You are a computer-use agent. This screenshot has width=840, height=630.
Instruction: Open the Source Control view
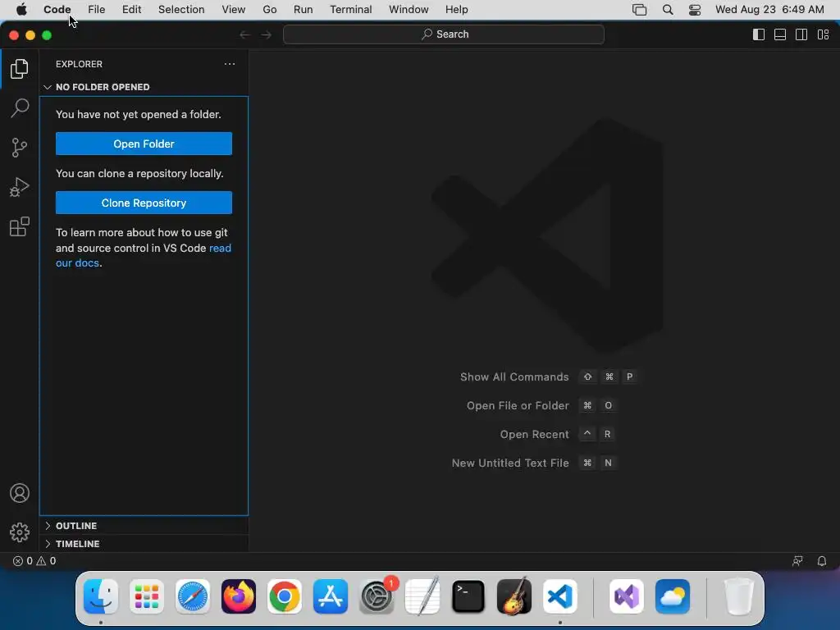pos(20,148)
